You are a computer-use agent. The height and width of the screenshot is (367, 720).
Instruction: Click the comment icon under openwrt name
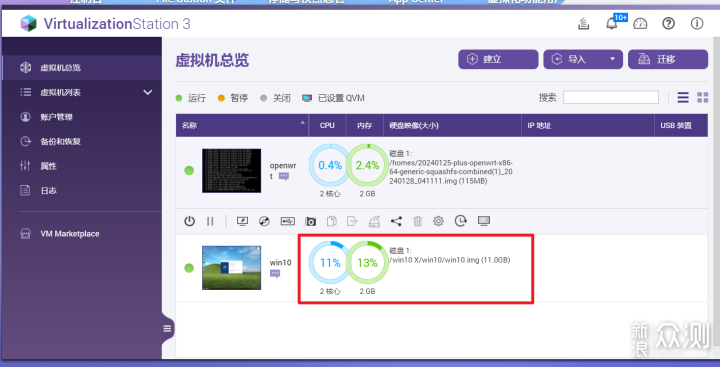coord(284,176)
